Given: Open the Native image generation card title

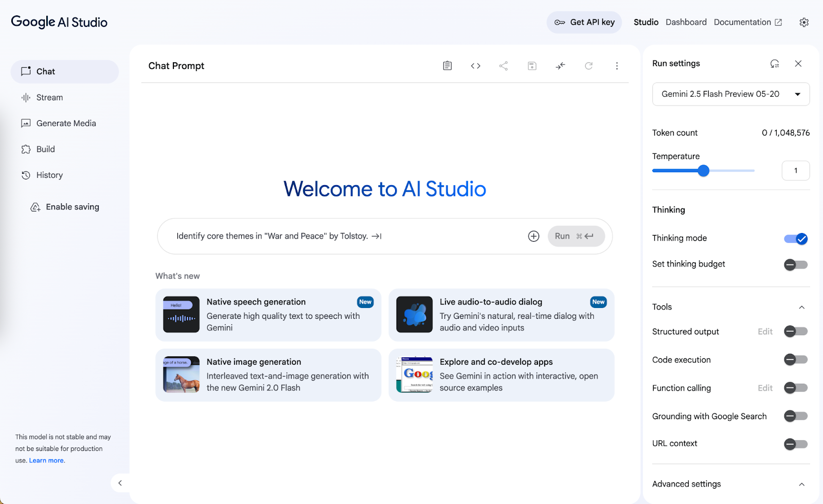Looking at the screenshot, I should (254, 362).
